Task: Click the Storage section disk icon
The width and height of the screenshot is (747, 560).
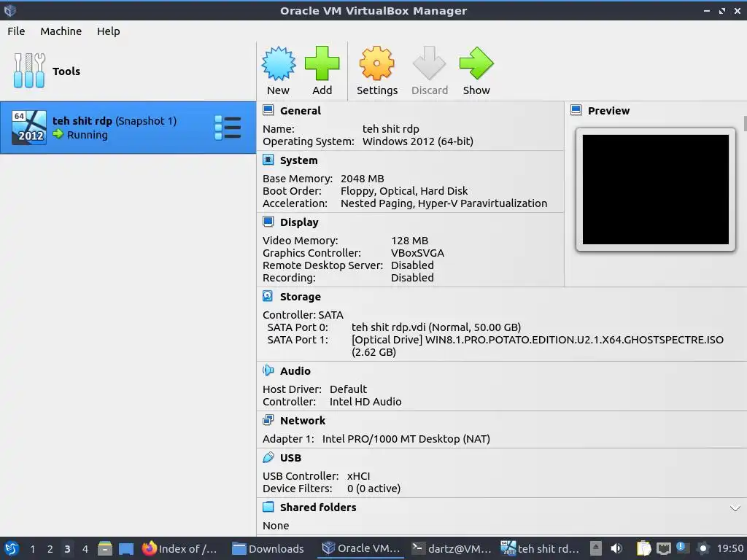Action: (x=268, y=296)
